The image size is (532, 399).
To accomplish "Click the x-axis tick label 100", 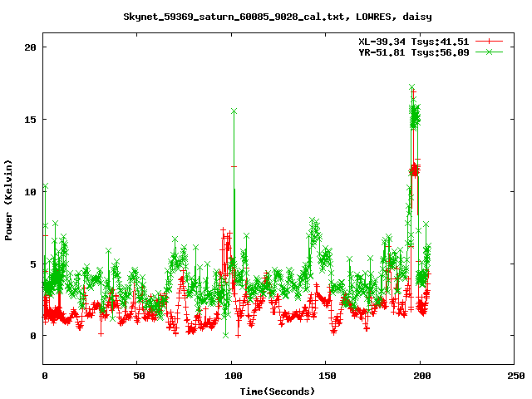I will pyautogui.click(x=234, y=376).
